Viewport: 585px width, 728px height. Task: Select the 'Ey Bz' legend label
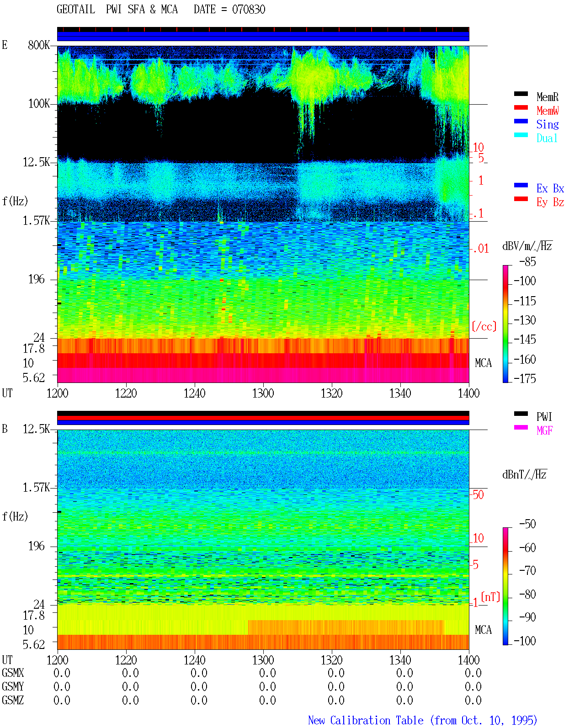(x=550, y=202)
